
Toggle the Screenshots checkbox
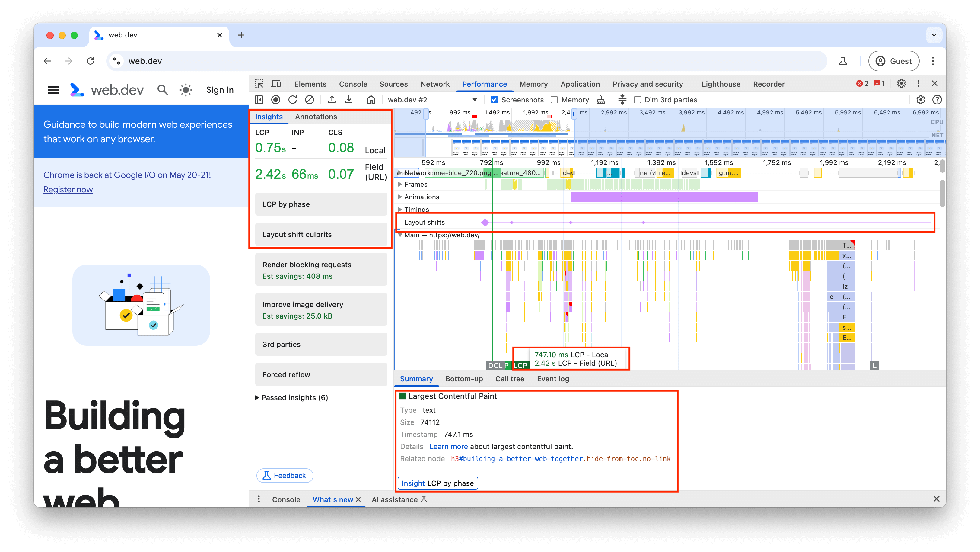(495, 100)
